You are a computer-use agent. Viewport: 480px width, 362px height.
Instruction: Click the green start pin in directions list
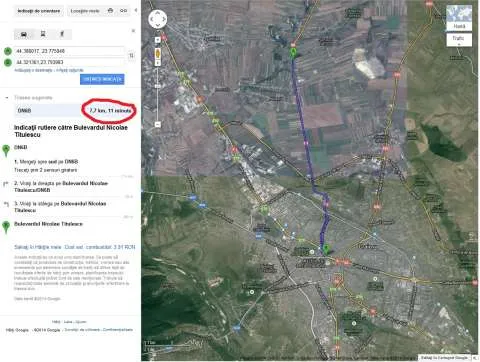pos(6,150)
